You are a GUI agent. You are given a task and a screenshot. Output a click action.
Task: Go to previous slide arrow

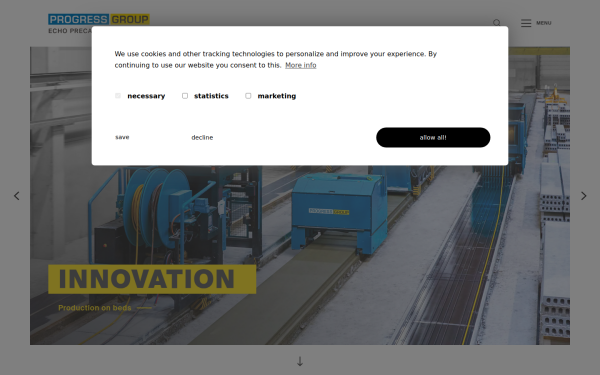point(16,196)
